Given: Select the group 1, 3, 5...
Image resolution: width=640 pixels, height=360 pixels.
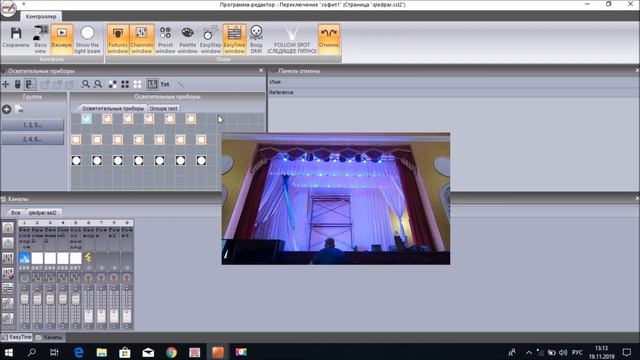Looking at the screenshot, I should point(32,124).
